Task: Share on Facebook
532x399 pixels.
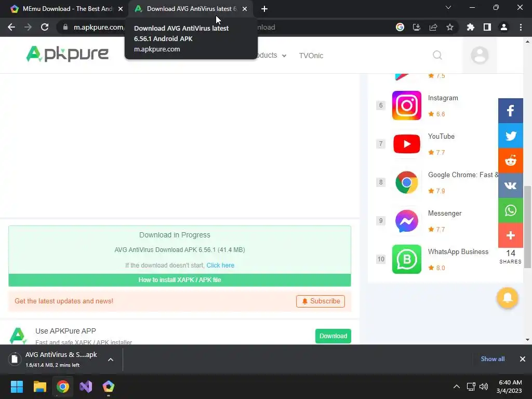Action: pos(511,111)
